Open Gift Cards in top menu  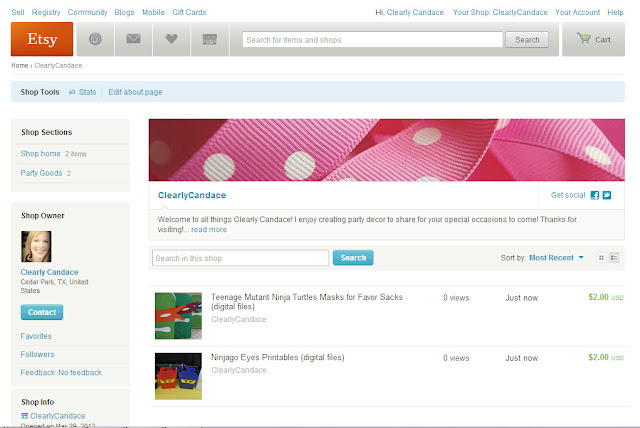189,12
